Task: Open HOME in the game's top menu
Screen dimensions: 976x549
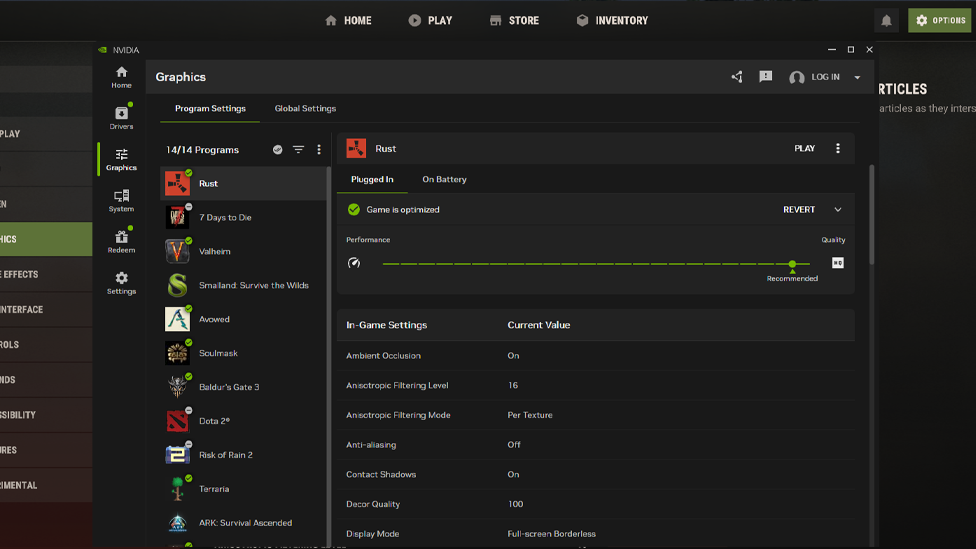Action: (x=349, y=21)
